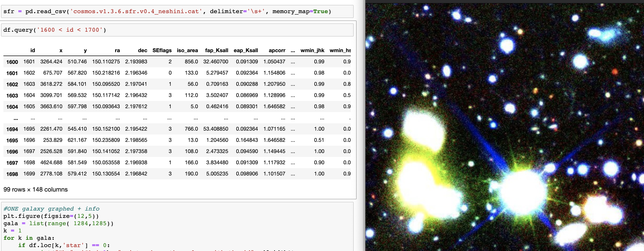This screenshot has height=251, width=644.
Task: Click the 'iso_area' column header
Action: [187, 50]
